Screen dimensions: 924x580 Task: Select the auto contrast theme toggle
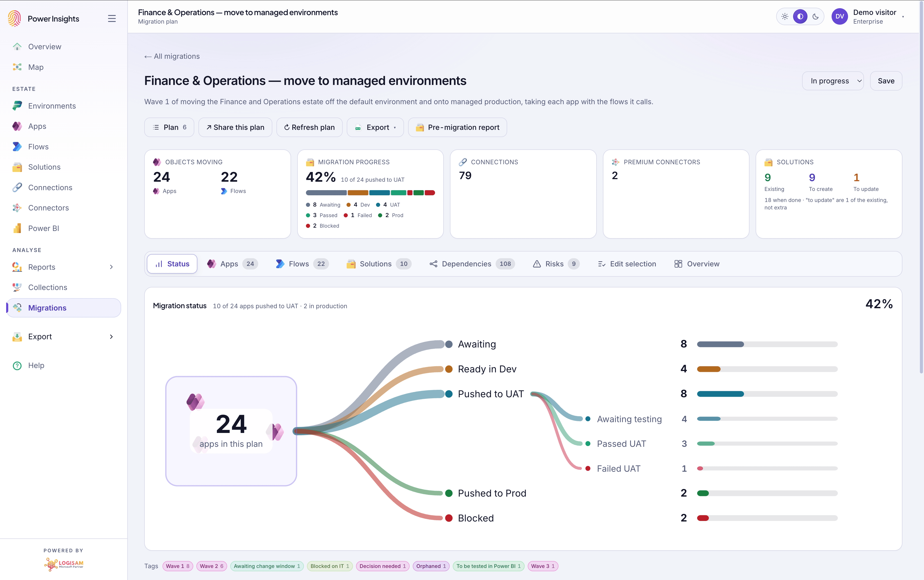800,16
